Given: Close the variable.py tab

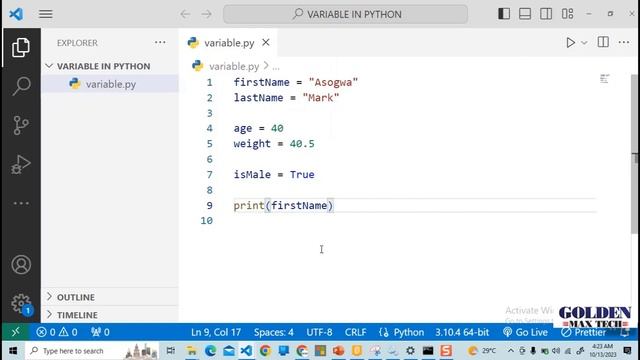Looking at the screenshot, I should point(266,42).
